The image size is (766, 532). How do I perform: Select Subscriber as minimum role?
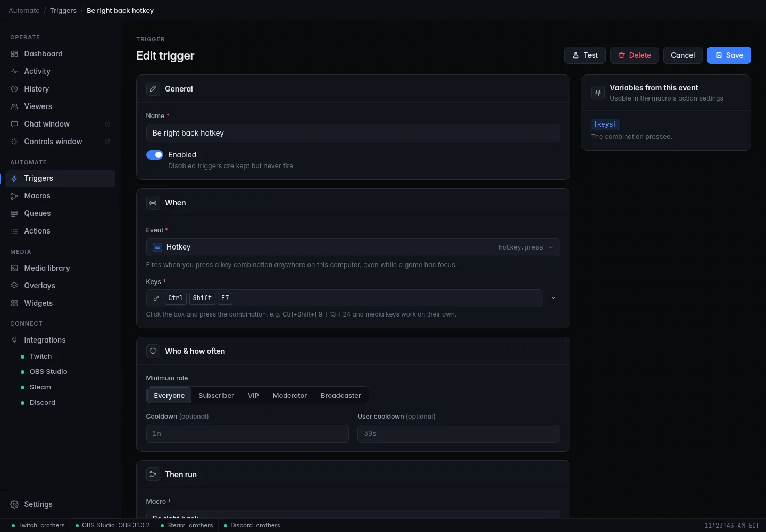point(216,395)
